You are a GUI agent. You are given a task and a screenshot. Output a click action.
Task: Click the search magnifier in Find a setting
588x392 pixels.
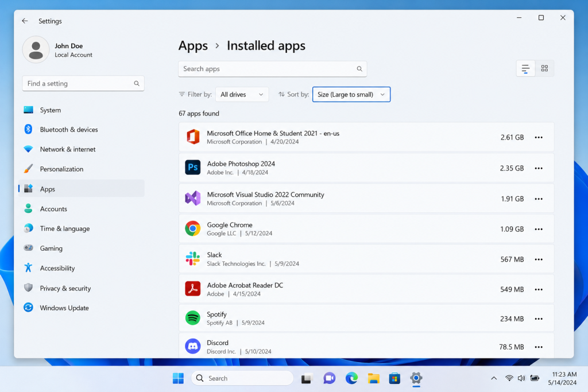(137, 84)
